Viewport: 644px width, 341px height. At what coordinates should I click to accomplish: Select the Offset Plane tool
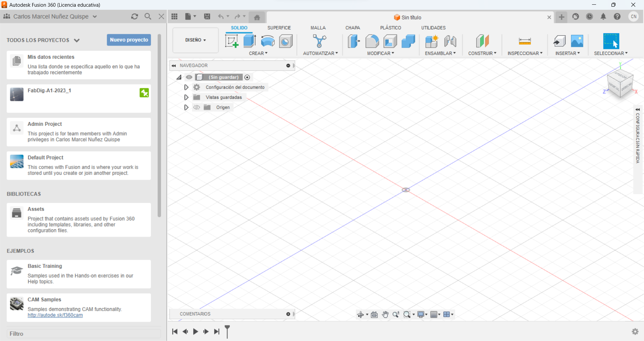tap(482, 41)
